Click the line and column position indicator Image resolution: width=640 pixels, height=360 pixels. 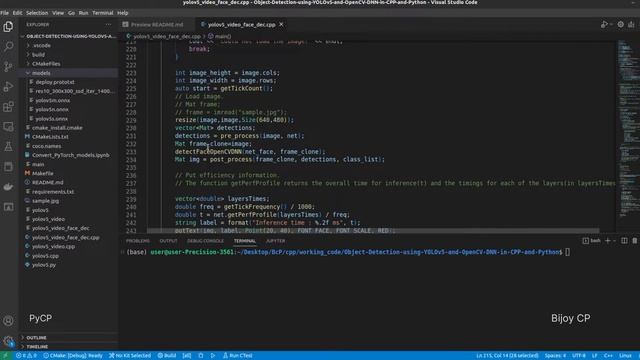tap(507, 356)
